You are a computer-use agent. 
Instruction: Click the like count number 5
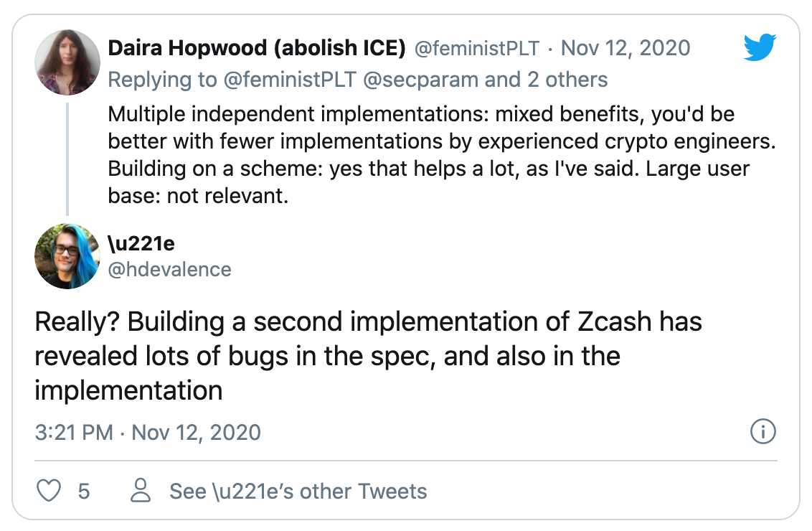pyautogui.click(x=84, y=492)
